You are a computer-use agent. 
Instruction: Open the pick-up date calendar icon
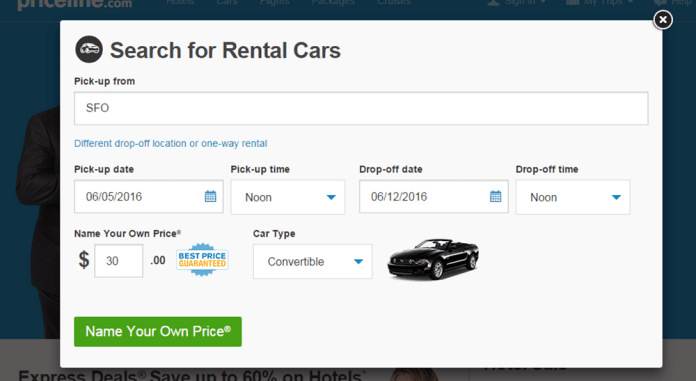tap(210, 196)
